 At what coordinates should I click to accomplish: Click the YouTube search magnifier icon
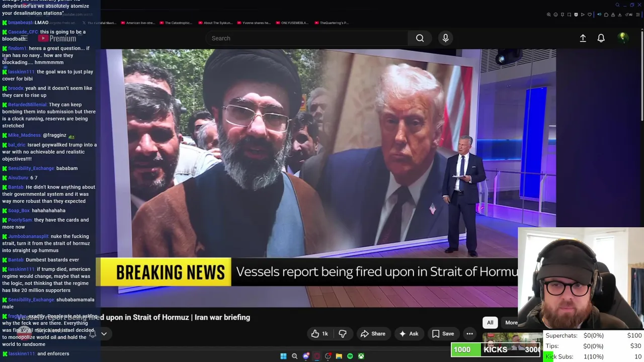420,38
